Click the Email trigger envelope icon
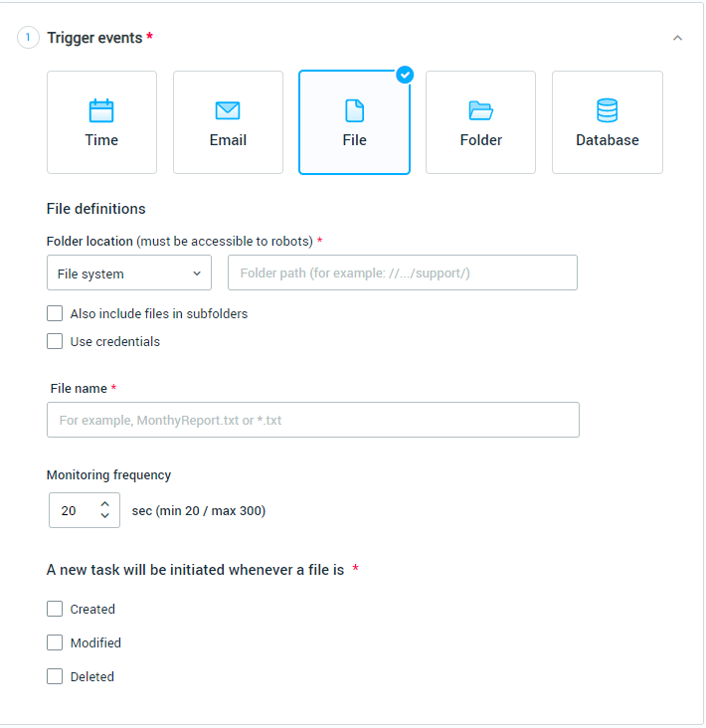 [228, 110]
